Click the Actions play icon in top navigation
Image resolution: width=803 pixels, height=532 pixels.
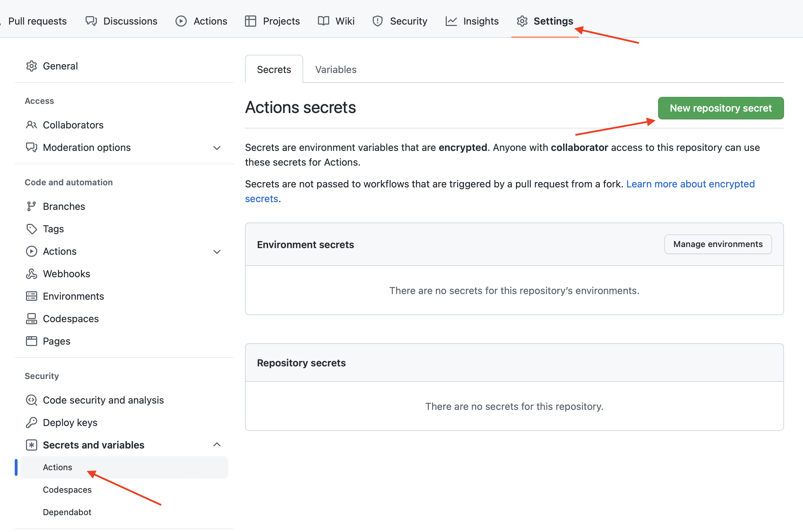(181, 21)
